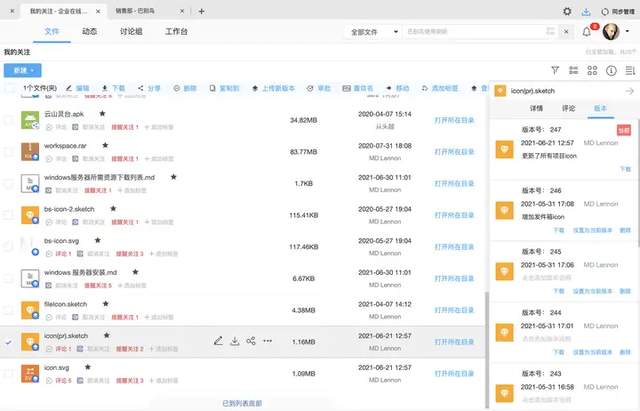Expand the user avatar menu arrow
Screen dimensions: 640x411
point(627,32)
